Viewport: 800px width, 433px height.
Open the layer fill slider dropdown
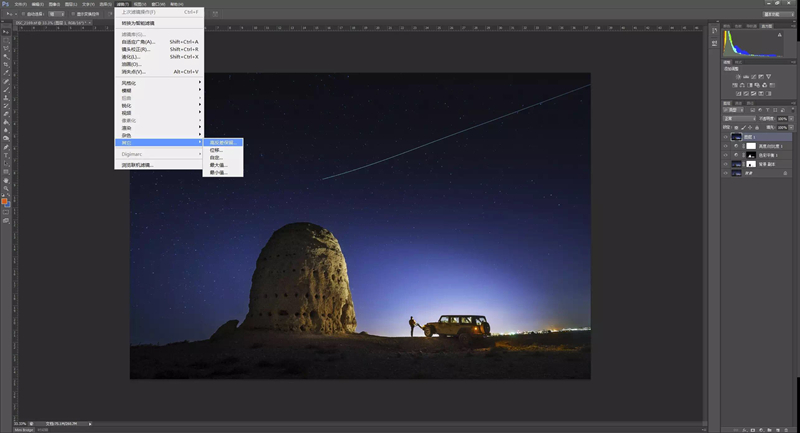point(791,128)
